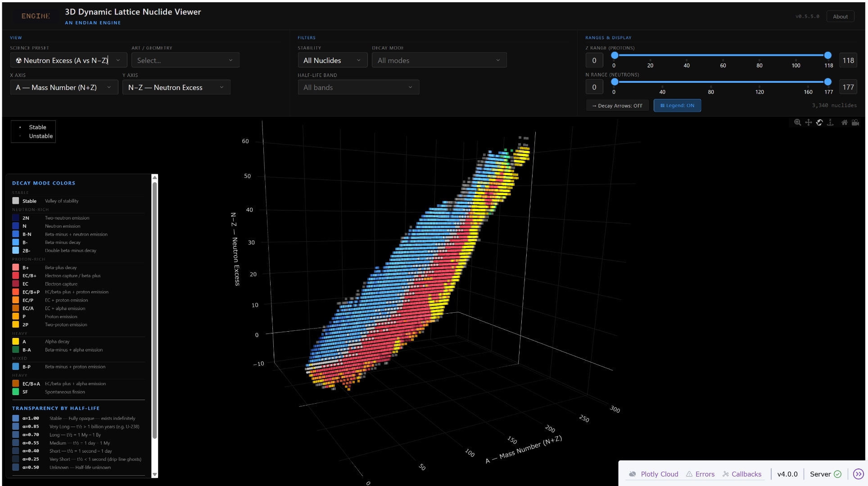Open the Stability 'All Nuclides' selector
The height and width of the screenshot is (486, 868).
[x=332, y=60]
